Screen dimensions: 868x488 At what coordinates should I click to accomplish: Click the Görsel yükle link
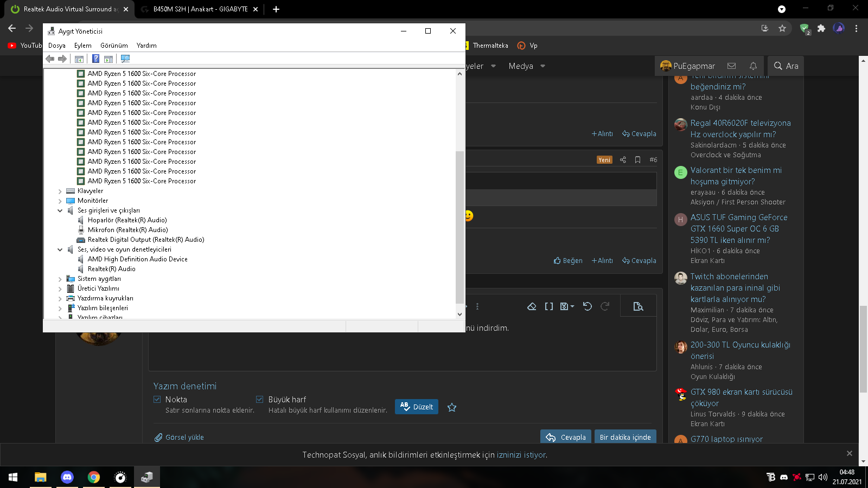[x=179, y=438]
